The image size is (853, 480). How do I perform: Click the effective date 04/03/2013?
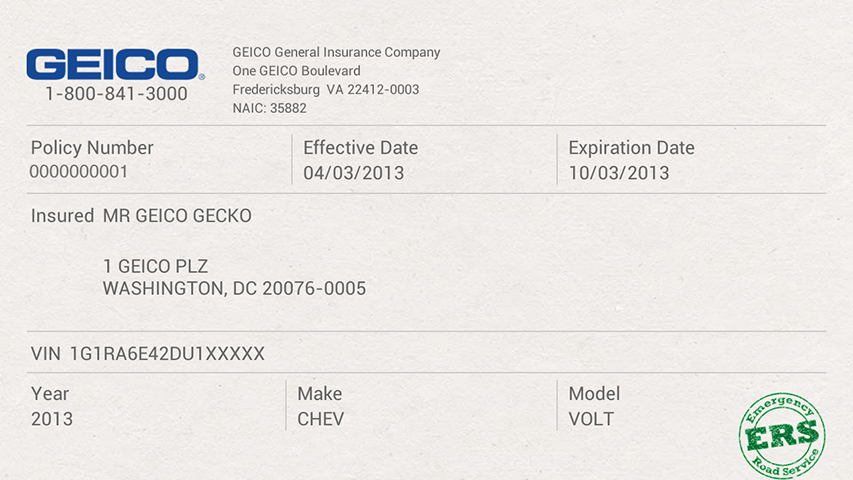pyautogui.click(x=354, y=173)
